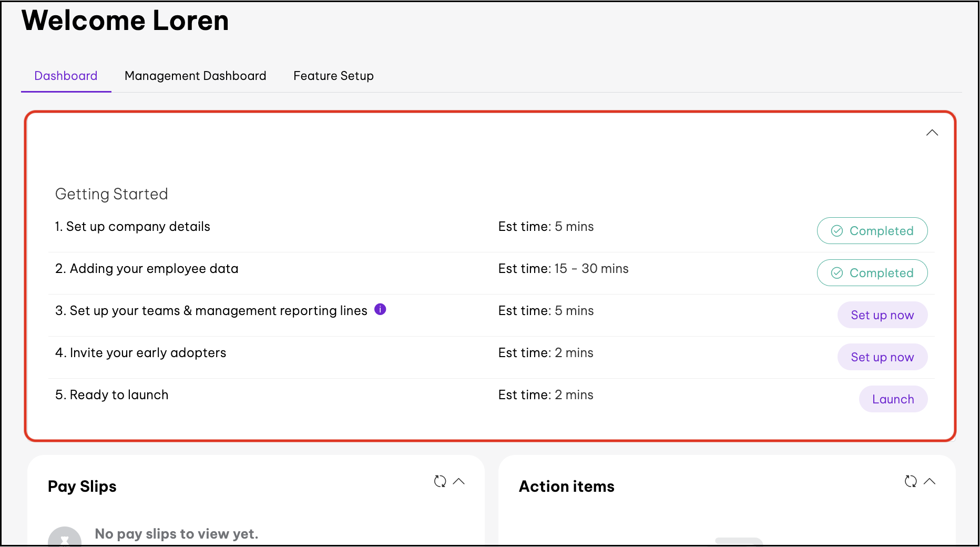Refresh the Action items panel
This screenshot has width=980, height=547.
point(911,481)
